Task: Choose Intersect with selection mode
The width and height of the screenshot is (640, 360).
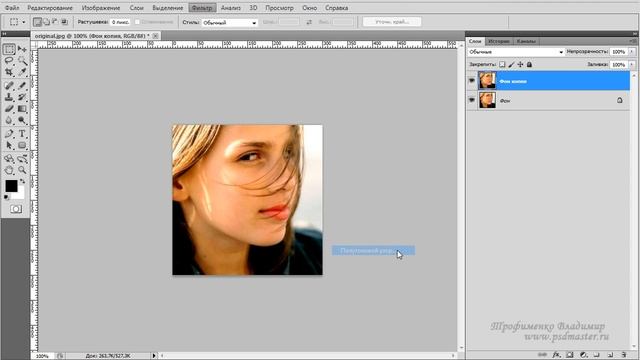Action: 64,22
